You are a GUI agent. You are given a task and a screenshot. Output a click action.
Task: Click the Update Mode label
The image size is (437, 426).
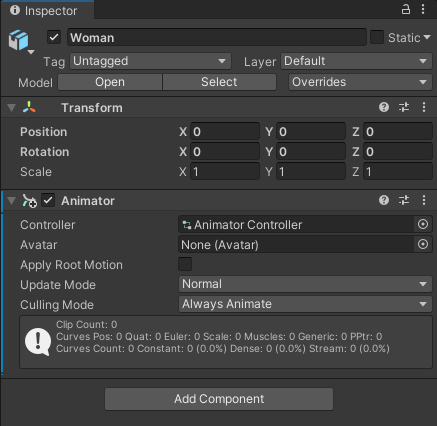58,285
